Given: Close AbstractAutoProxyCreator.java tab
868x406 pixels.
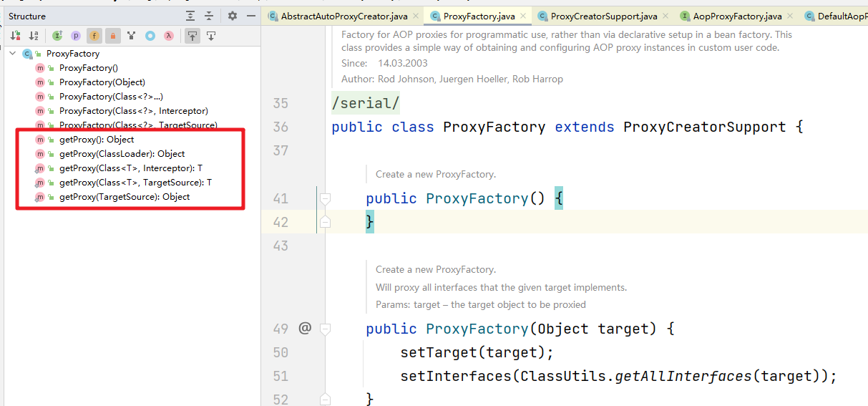Looking at the screenshot, I should pos(416,16).
